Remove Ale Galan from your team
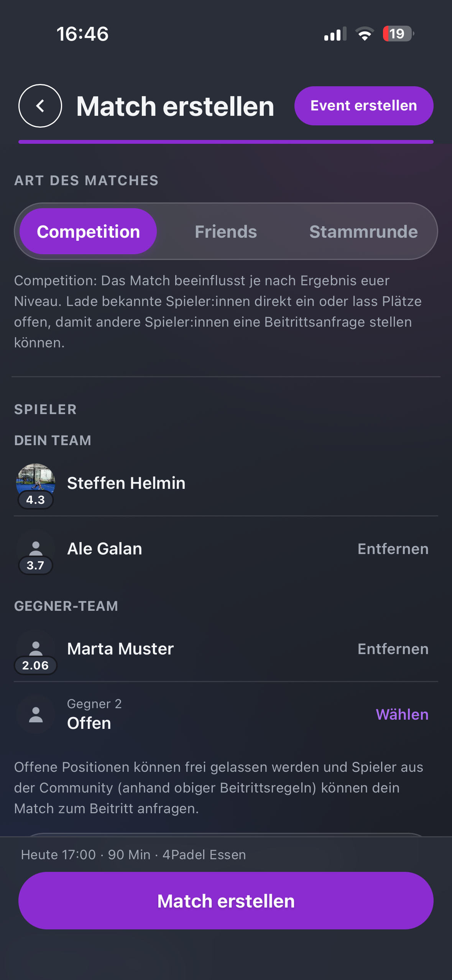This screenshot has width=452, height=980. (393, 549)
